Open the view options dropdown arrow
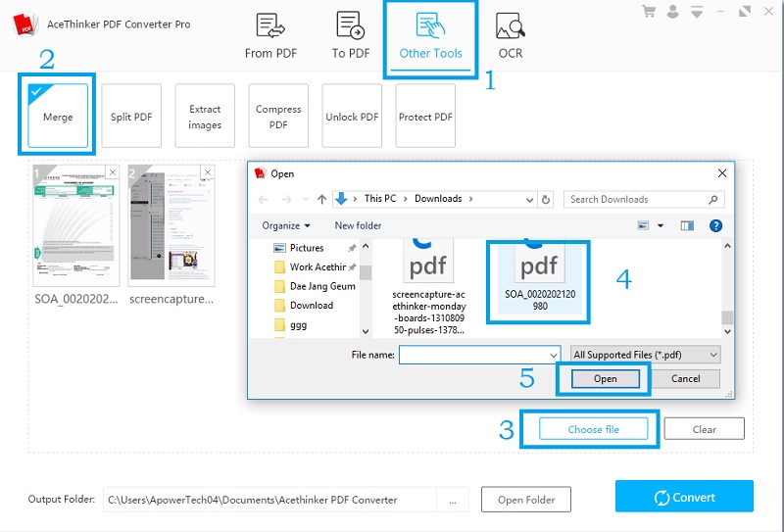Image resolution: width=784 pixels, height=532 pixels. click(x=661, y=225)
